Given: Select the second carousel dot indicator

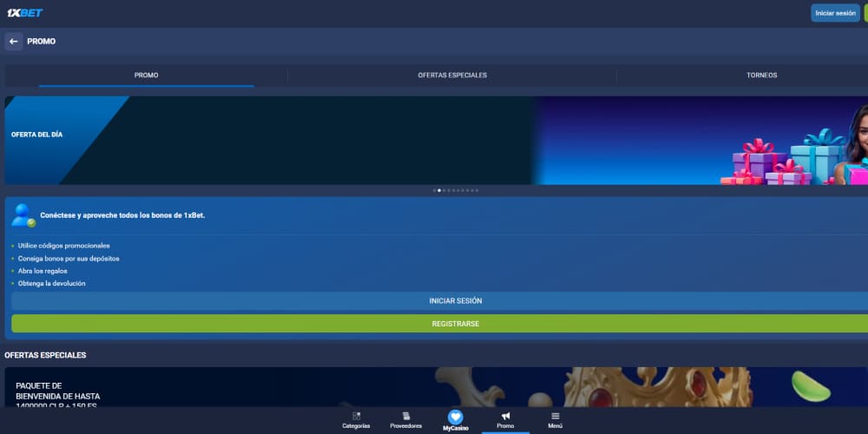Looking at the screenshot, I should 439,190.
